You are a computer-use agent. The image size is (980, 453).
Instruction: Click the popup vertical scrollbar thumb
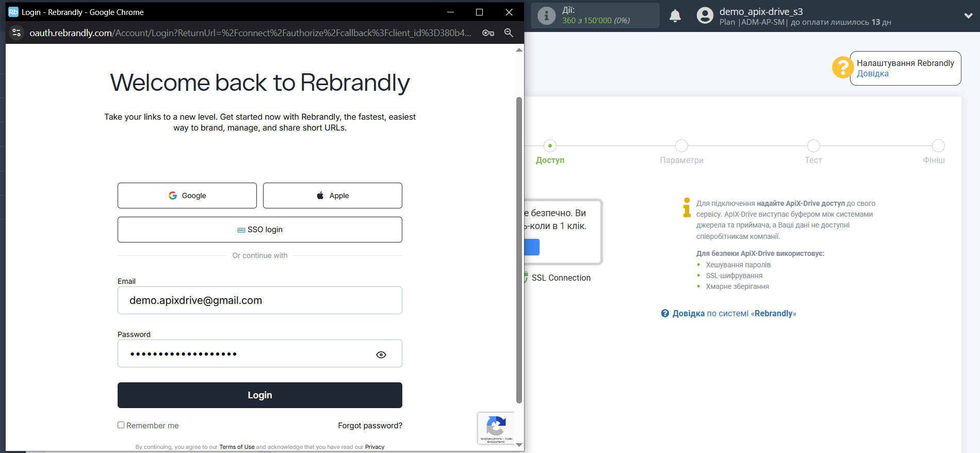(x=519, y=250)
